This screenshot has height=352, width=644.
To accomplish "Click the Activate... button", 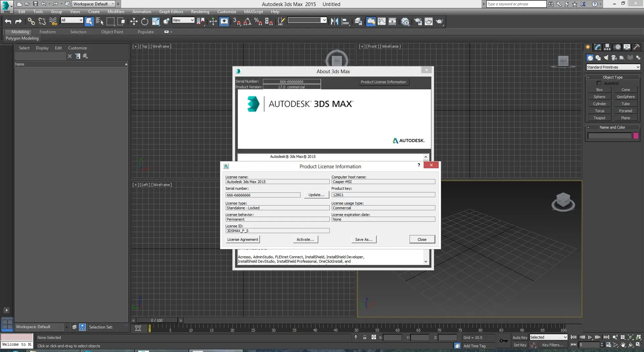I will pos(305,239).
